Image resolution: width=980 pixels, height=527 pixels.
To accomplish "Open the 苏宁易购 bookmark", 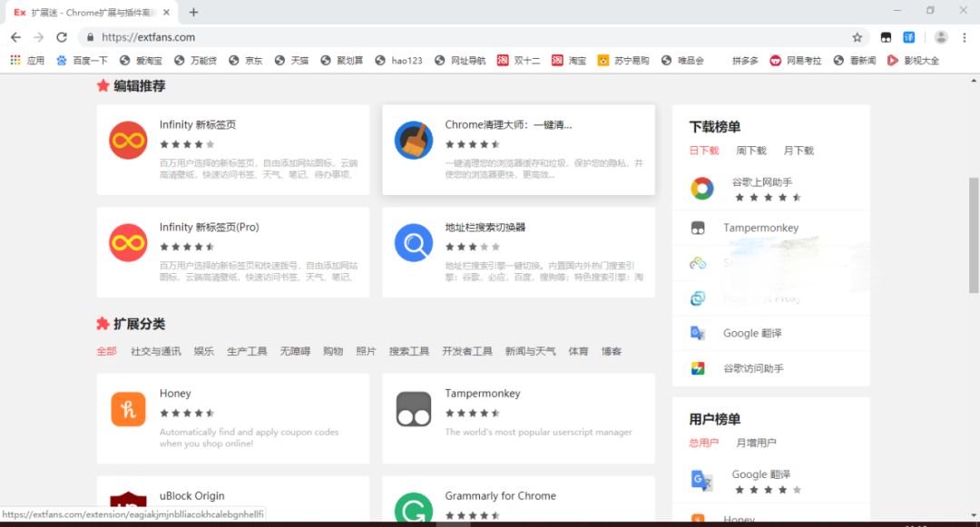I will pyautogui.click(x=623, y=61).
